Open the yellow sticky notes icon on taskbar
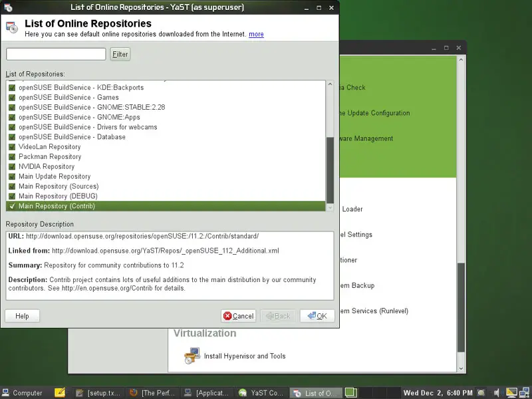 (x=60, y=392)
